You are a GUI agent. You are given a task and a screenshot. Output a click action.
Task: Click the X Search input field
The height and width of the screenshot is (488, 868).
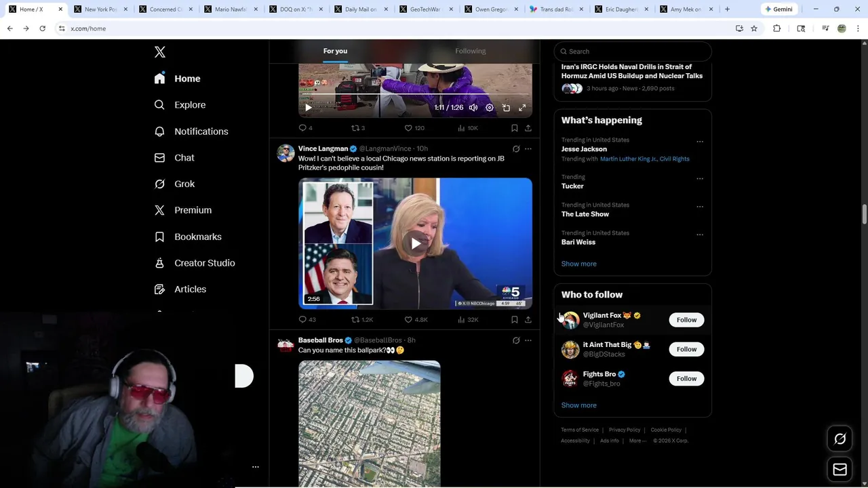point(633,52)
